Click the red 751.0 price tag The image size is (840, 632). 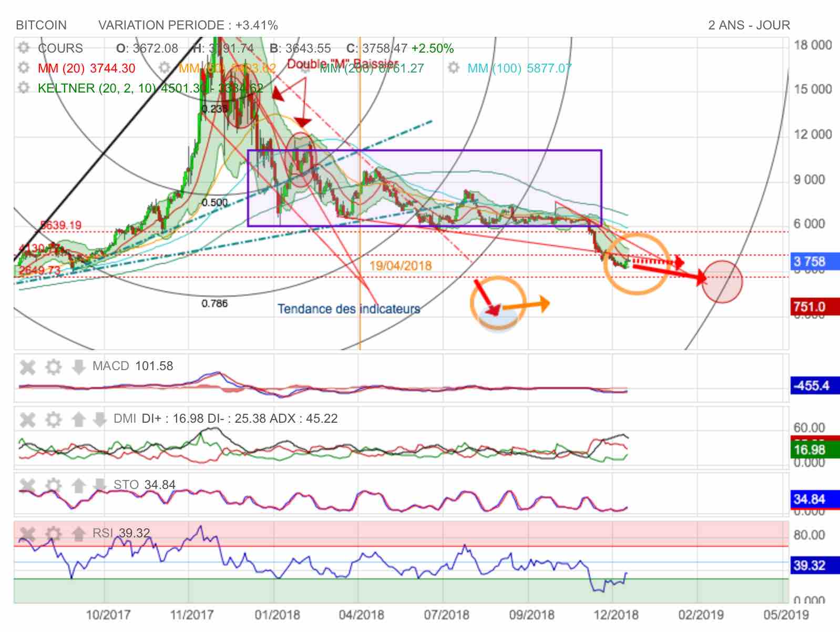pyautogui.click(x=815, y=307)
